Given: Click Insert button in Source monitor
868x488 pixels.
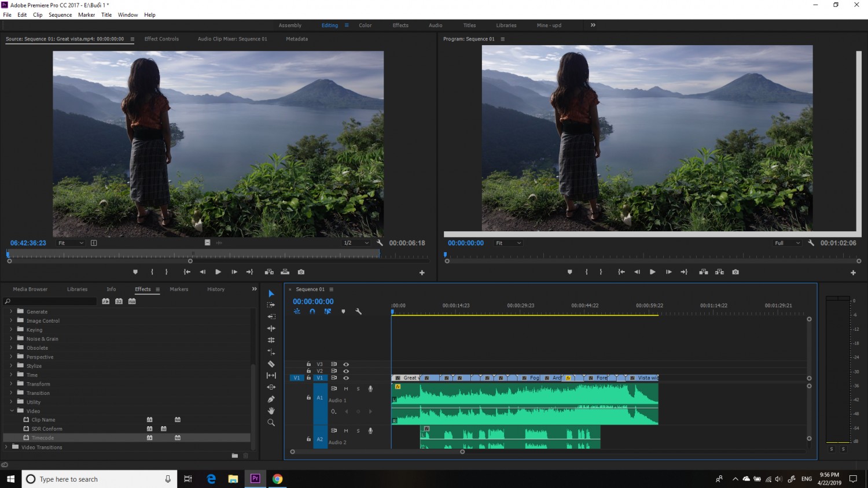Looking at the screenshot, I should (x=269, y=272).
